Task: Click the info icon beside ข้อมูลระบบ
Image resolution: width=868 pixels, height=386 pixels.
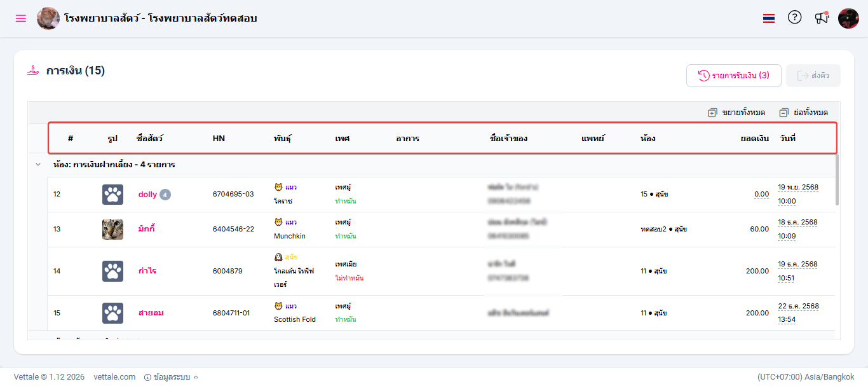Action: (147, 377)
